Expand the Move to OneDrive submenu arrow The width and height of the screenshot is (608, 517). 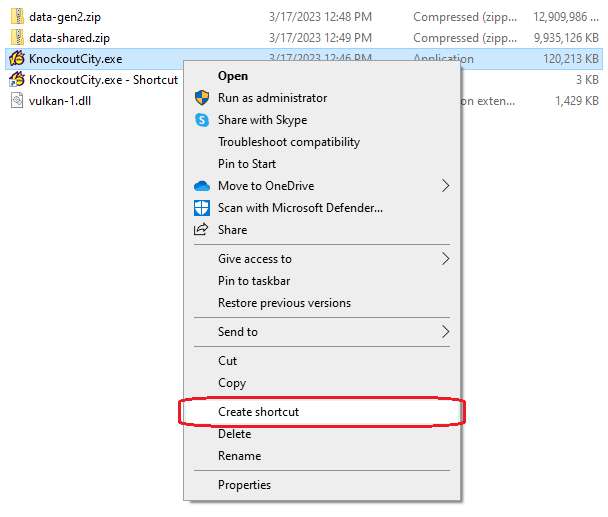pos(445,186)
